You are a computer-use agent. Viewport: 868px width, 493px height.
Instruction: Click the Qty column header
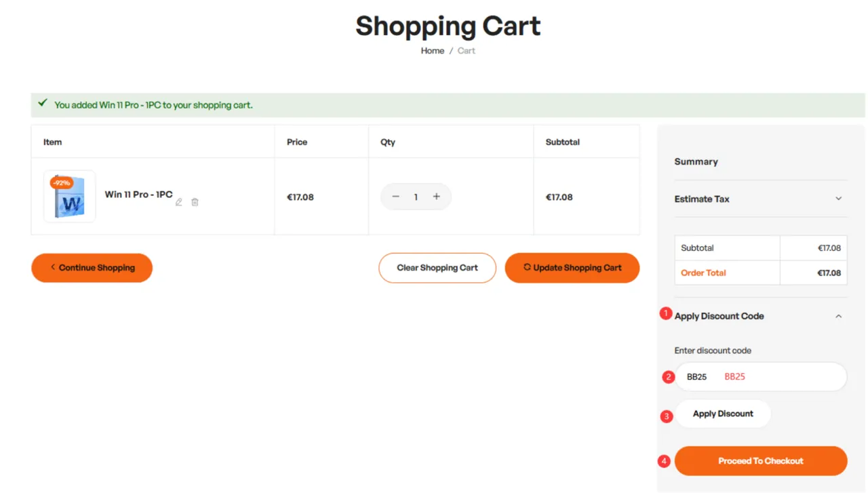[388, 142]
